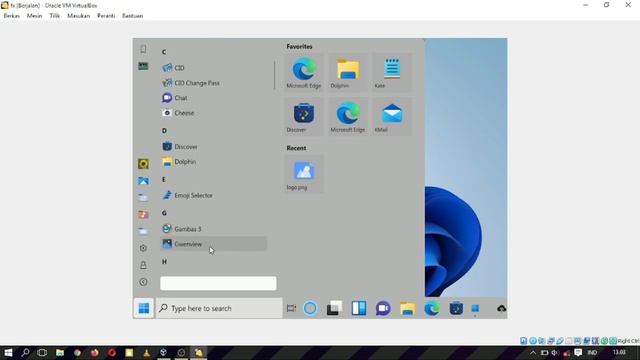Open host notification center icon
Image resolution: width=640 pixels, height=360 pixels.
coord(578,353)
